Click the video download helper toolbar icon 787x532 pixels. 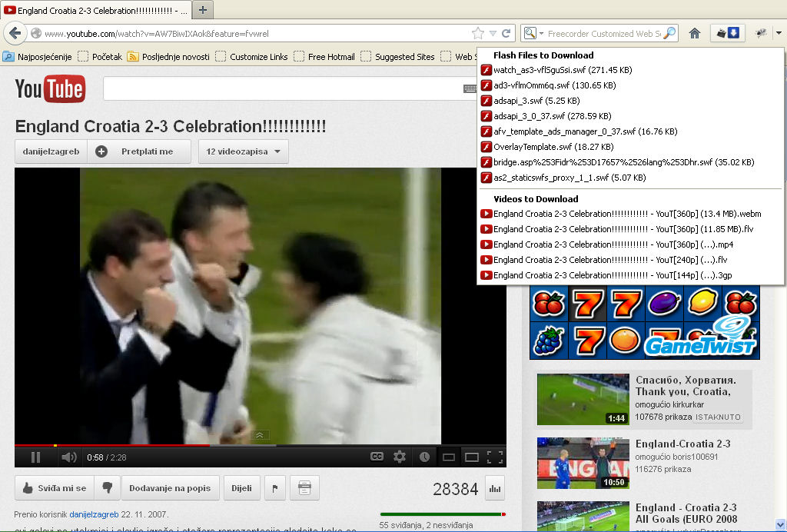[728, 34]
